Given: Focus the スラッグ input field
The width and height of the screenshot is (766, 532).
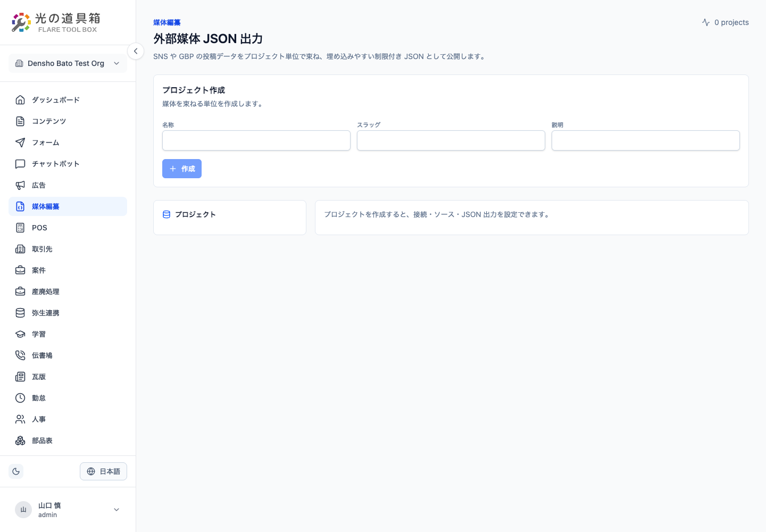Looking at the screenshot, I should (451, 140).
